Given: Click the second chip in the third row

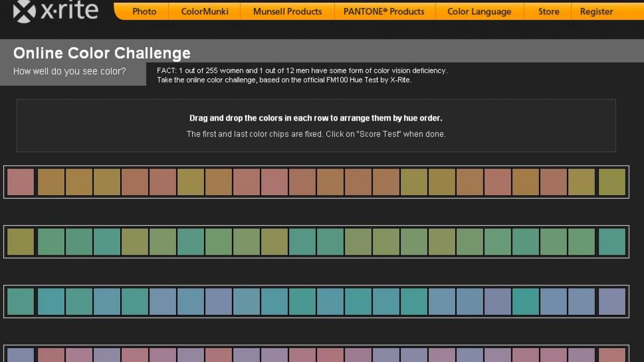Looking at the screenshot, I should (51, 301).
